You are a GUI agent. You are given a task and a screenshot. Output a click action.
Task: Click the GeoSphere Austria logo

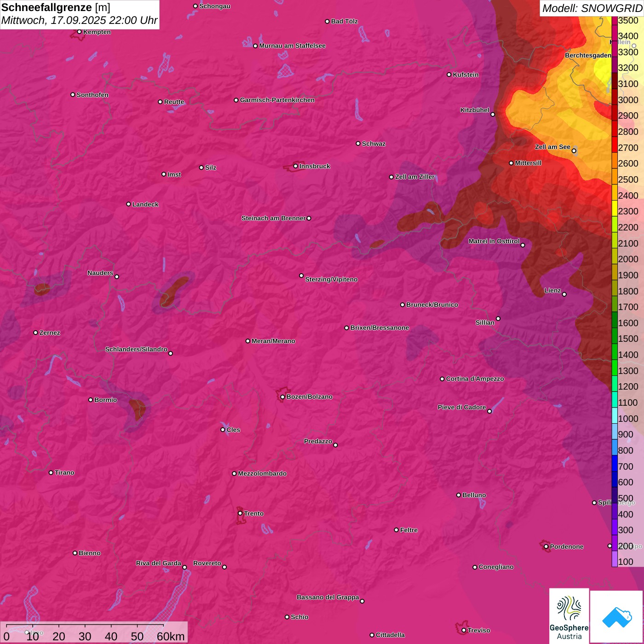tap(569, 616)
